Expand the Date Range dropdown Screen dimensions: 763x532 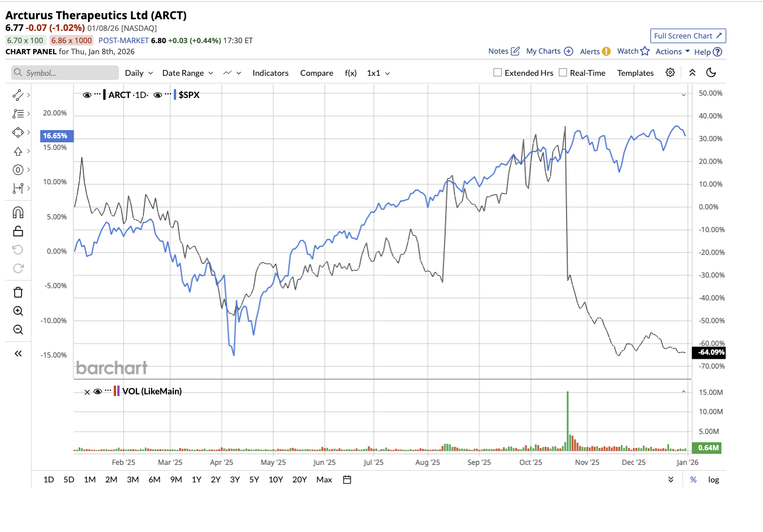click(x=187, y=73)
